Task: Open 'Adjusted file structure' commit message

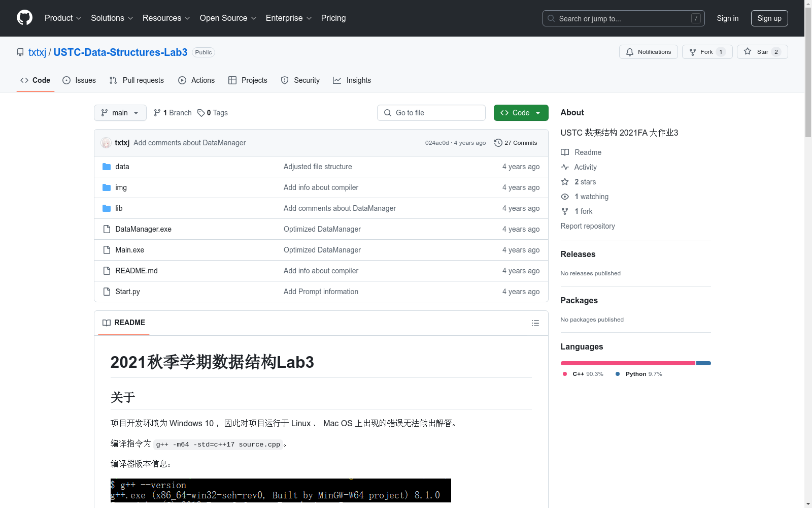Action: (x=318, y=167)
